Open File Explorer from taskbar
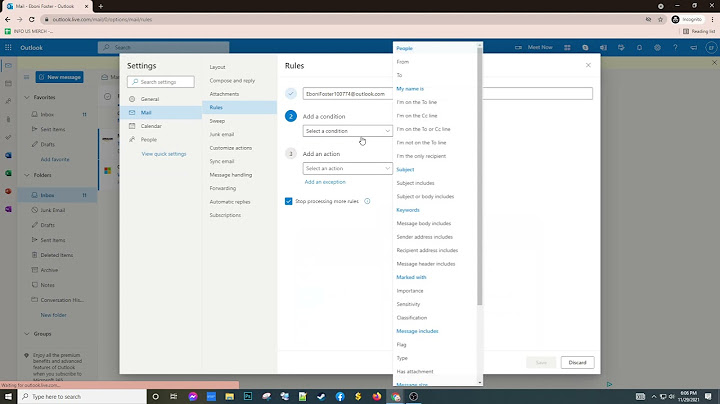Viewport: 720px width, 404px height. pos(230,397)
